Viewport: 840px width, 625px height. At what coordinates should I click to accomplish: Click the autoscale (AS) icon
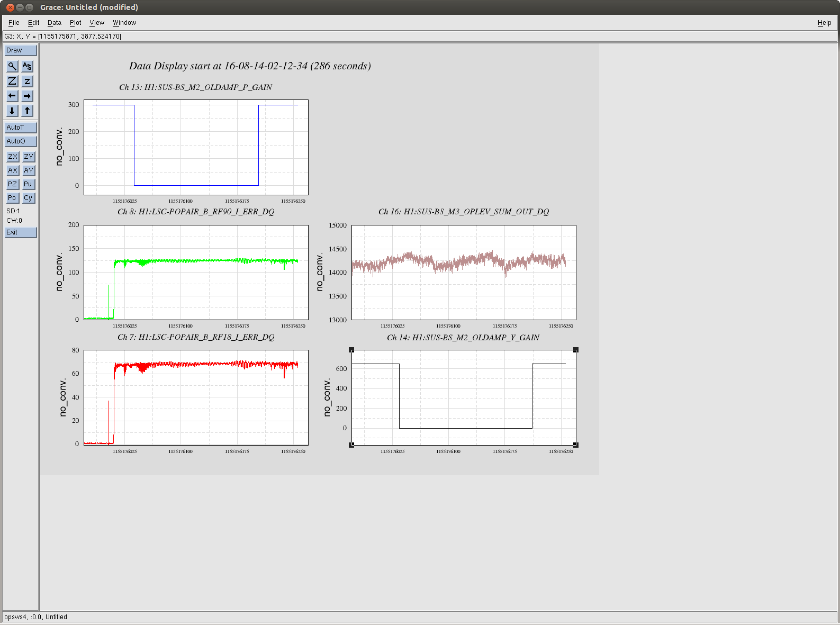(27, 66)
